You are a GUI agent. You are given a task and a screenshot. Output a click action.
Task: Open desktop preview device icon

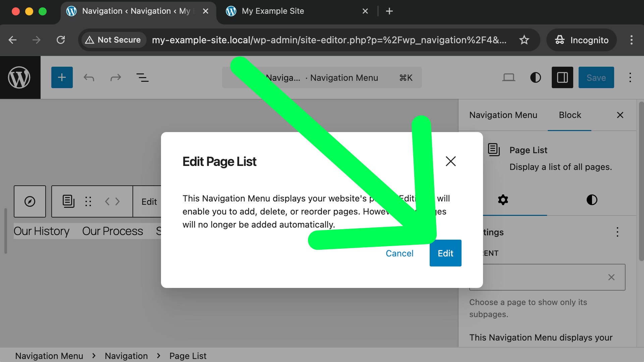508,77
